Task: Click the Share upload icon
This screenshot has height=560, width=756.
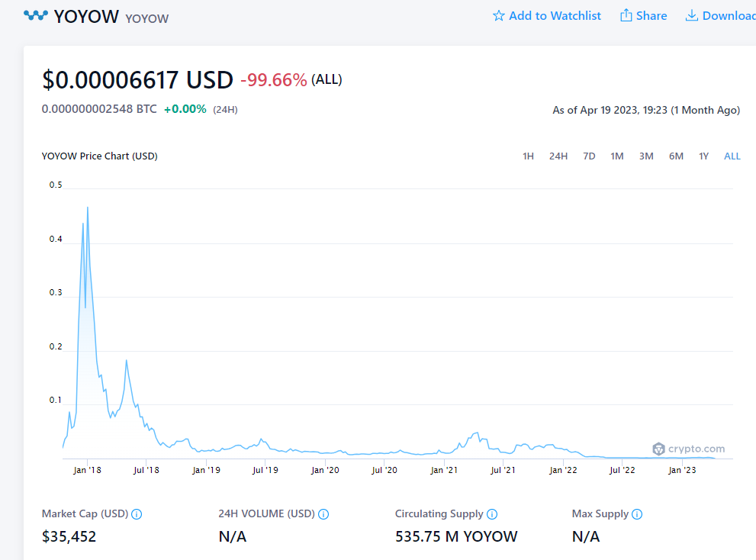Action: (x=626, y=15)
